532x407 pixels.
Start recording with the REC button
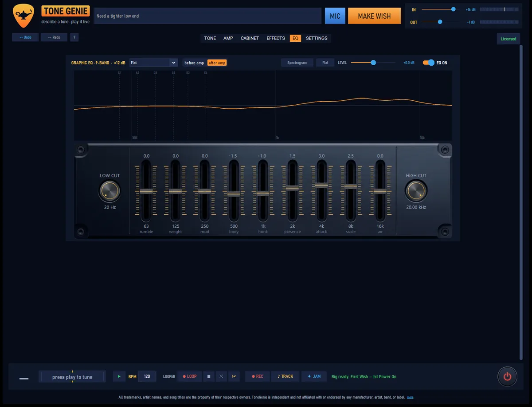click(257, 376)
